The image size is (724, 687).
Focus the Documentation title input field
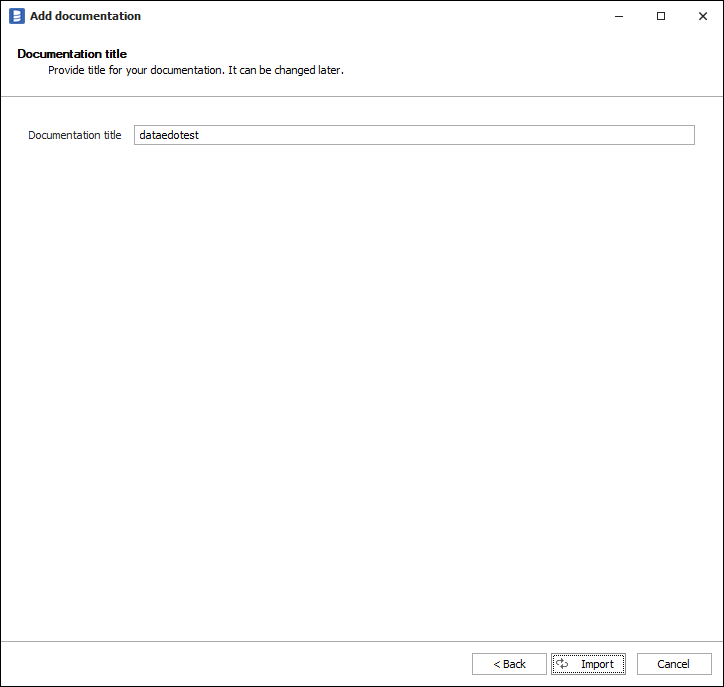(x=414, y=135)
